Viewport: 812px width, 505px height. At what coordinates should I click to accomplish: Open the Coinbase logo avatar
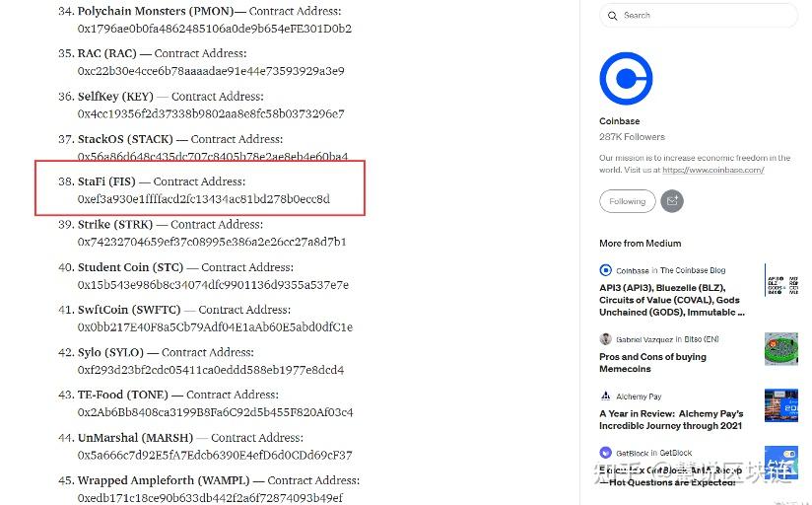click(626, 78)
